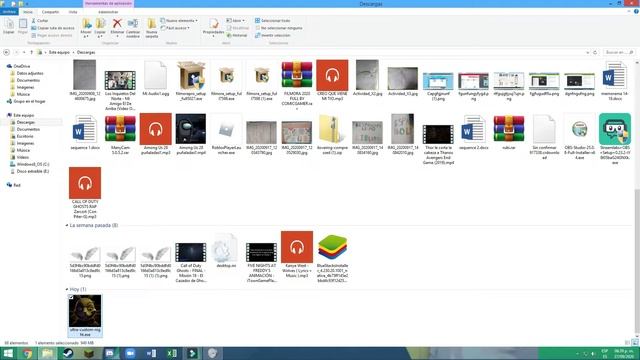Select the FILMORA 2020 rar archive
Viewport: 640px width, 360px height.
(297, 84)
